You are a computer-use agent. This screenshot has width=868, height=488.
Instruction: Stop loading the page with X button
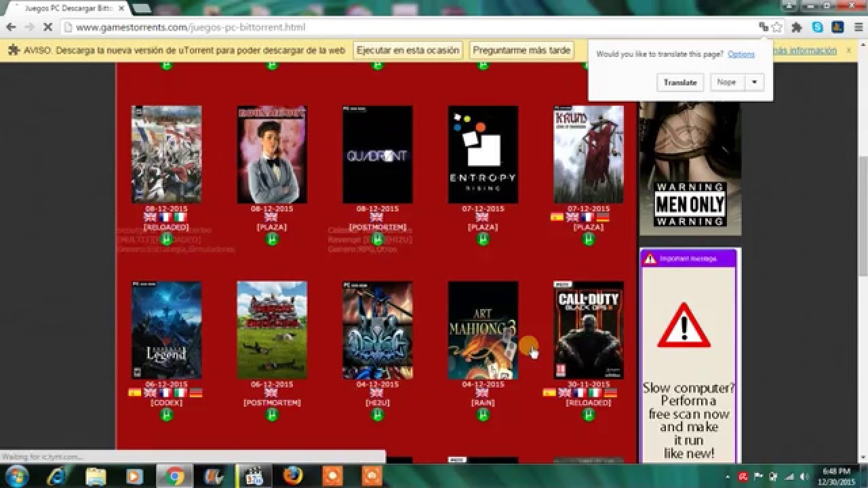pyautogui.click(x=47, y=27)
